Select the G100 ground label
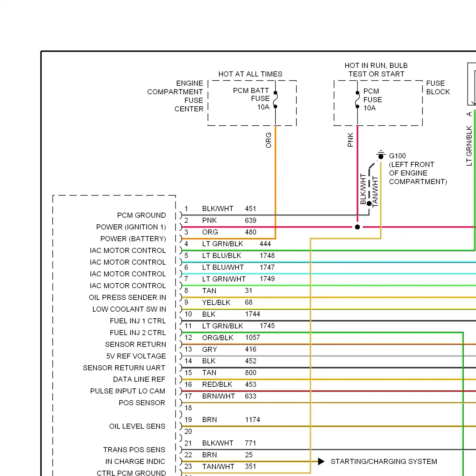Image resolution: width=476 pixels, height=476 pixels. [397, 156]
